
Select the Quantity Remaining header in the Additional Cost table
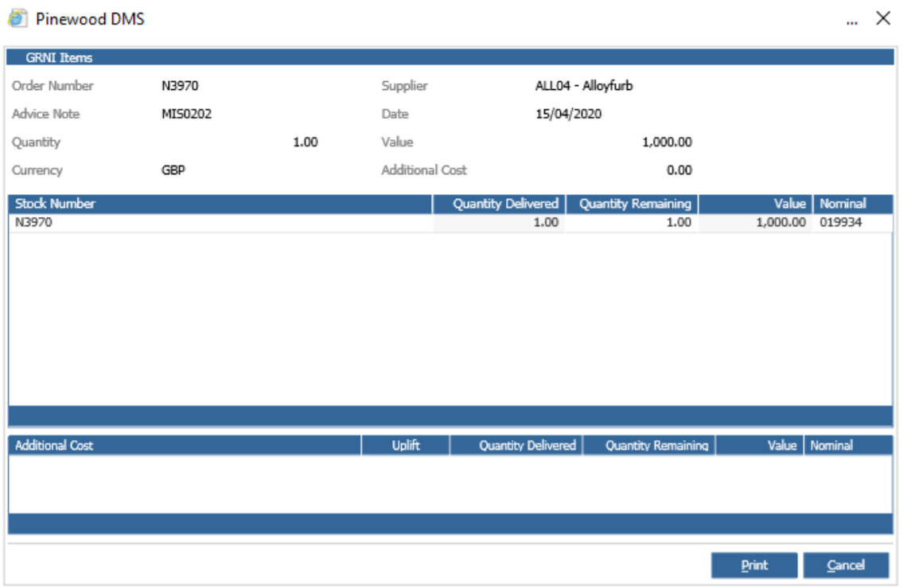pos(649,445)
